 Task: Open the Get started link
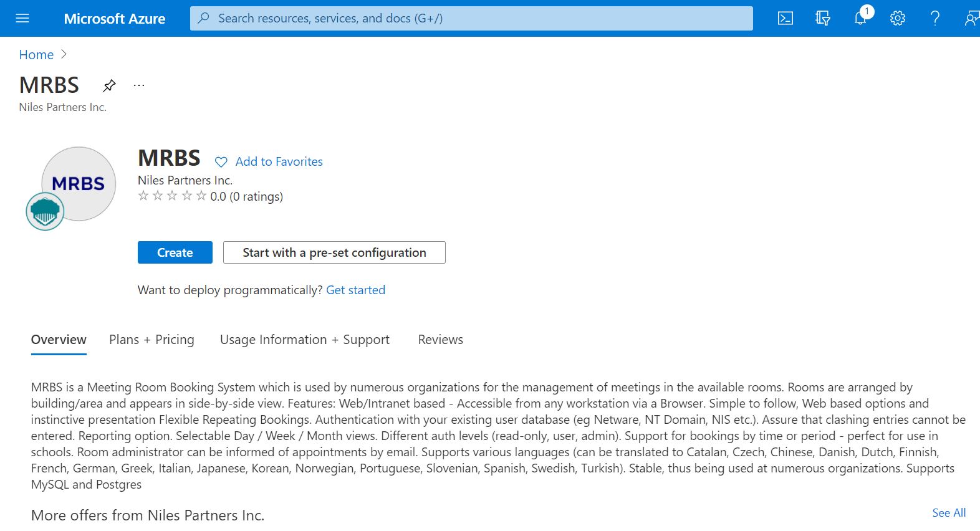click(355, 290)
